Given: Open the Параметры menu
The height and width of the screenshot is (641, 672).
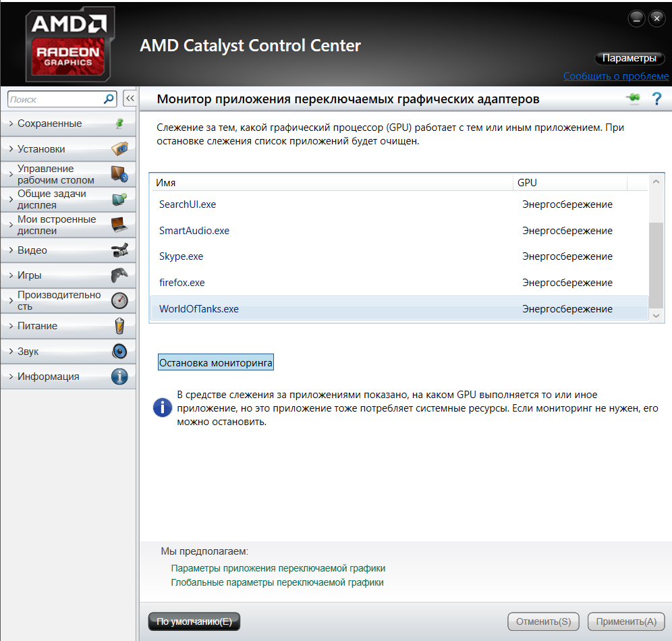Looking at the screenshot, I should pos(629,58).
